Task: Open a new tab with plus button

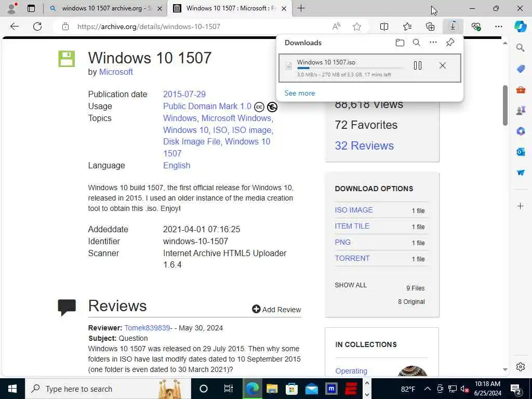Action: click(x=301, y=8)
